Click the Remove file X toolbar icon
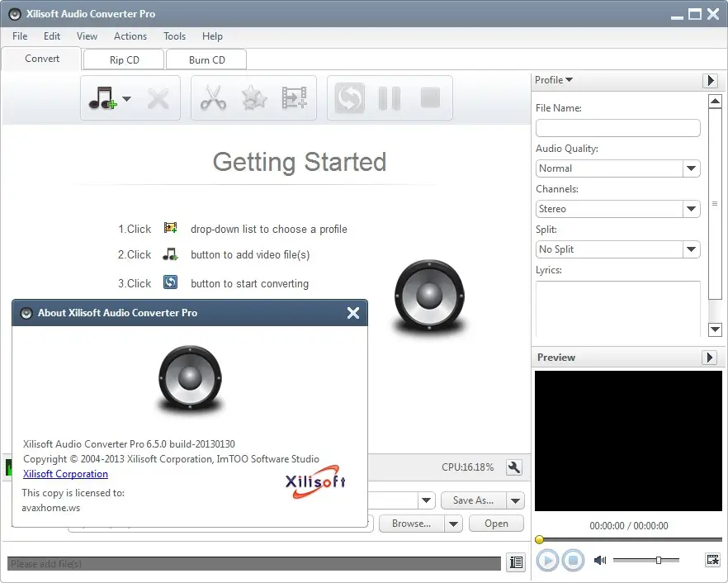 pos(158,98)
